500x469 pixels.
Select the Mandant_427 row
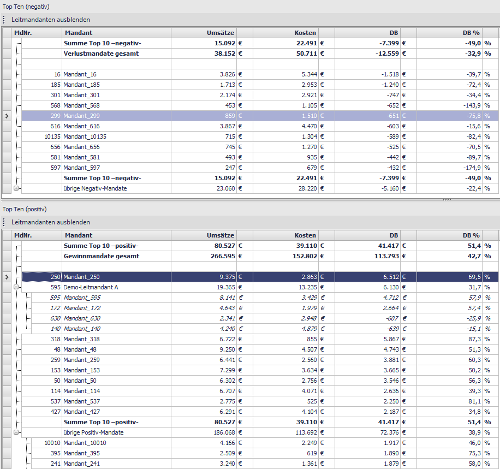coord(260,412)
